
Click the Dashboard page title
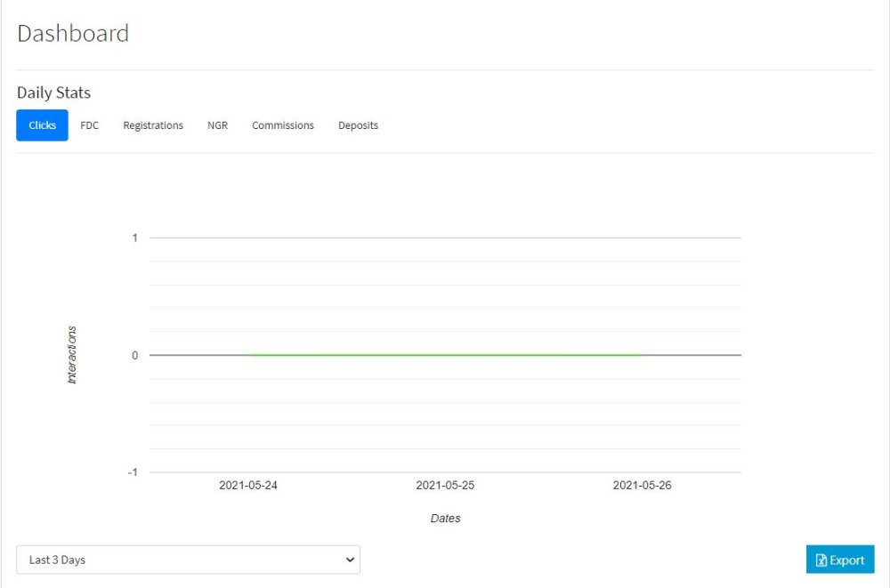coord(73,34)
